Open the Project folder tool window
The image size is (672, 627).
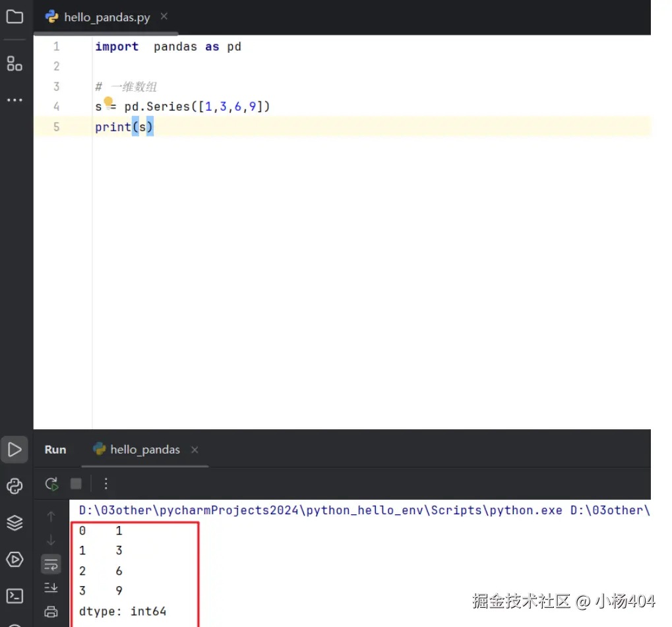(15, 16)
